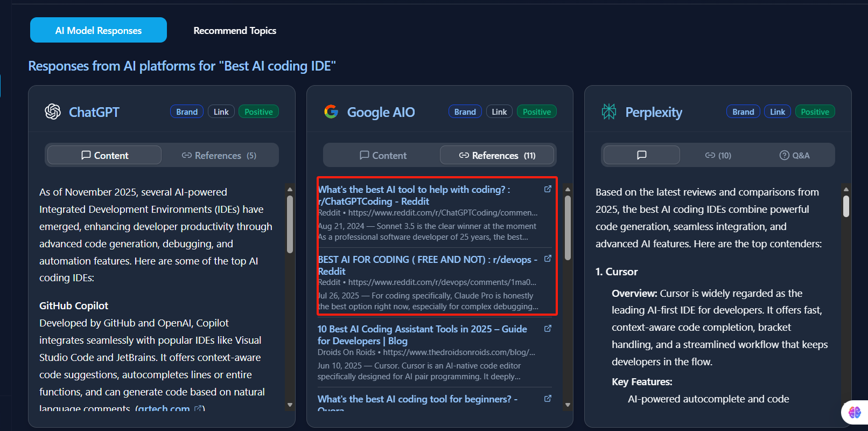Click the ChatGPT logo icon

click(53, 112)
